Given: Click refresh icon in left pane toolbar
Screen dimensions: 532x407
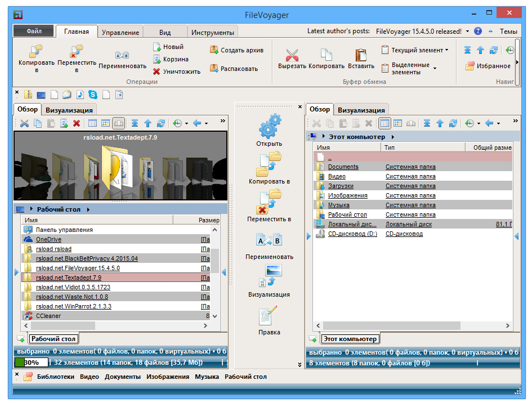Looking at the screenshot, I should [161, 123].
